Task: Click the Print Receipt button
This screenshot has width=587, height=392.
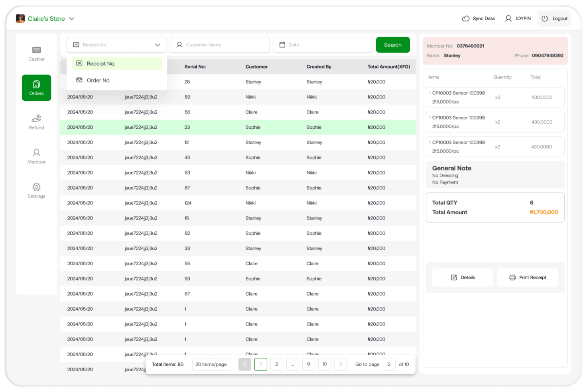Action: tap(528, 278)
